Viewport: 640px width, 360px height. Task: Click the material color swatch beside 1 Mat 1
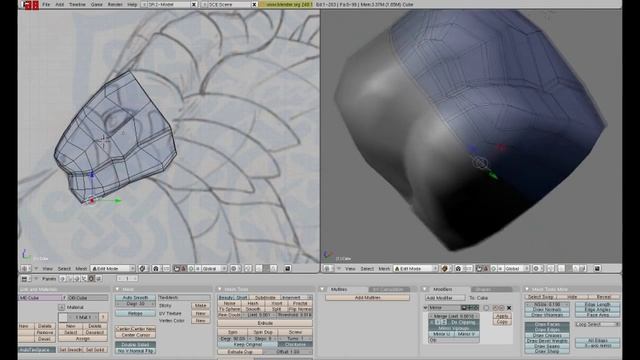pos(63,317)
